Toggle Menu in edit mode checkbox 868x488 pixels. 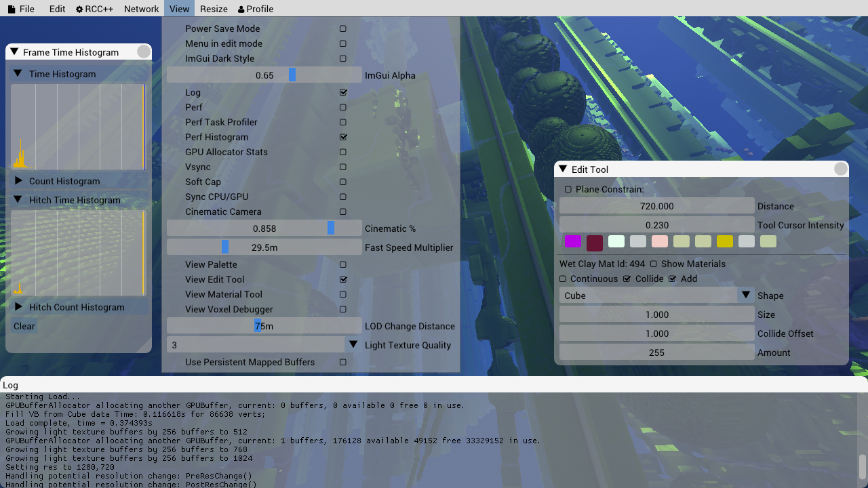coord(343,44)
